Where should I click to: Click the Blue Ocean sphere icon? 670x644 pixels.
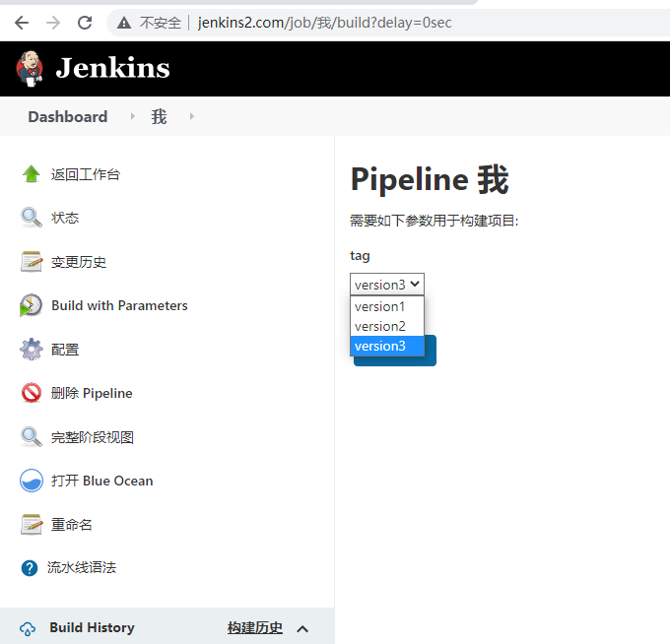[32, 481]
